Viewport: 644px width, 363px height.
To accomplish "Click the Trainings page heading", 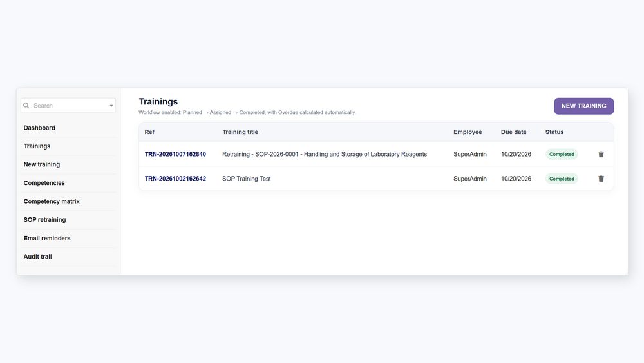I will tap(158, 101).
